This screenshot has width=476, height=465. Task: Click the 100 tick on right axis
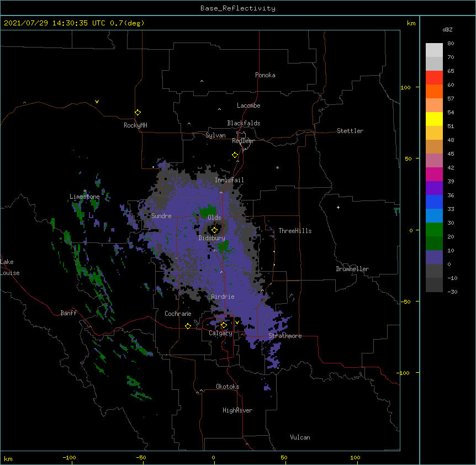tap(405, 88)
